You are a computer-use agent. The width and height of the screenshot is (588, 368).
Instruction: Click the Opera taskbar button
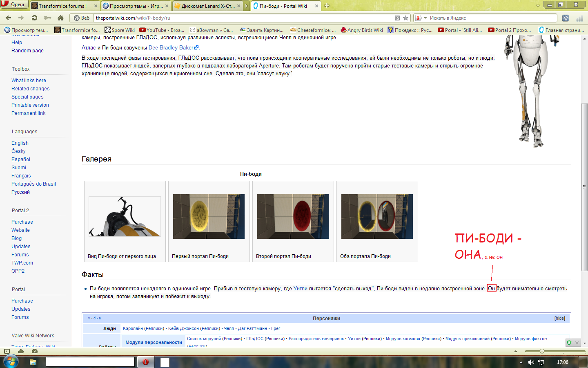(x=145, y=362)
